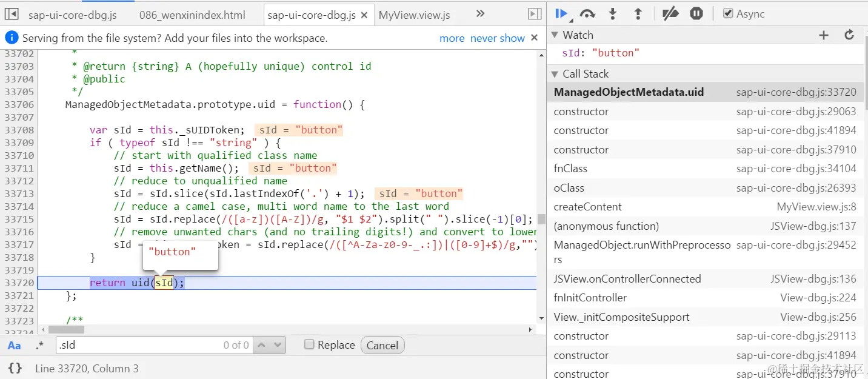
Task: Select constructor frame at line 29113
Action: pyautogui.click(x=705, y=336)
